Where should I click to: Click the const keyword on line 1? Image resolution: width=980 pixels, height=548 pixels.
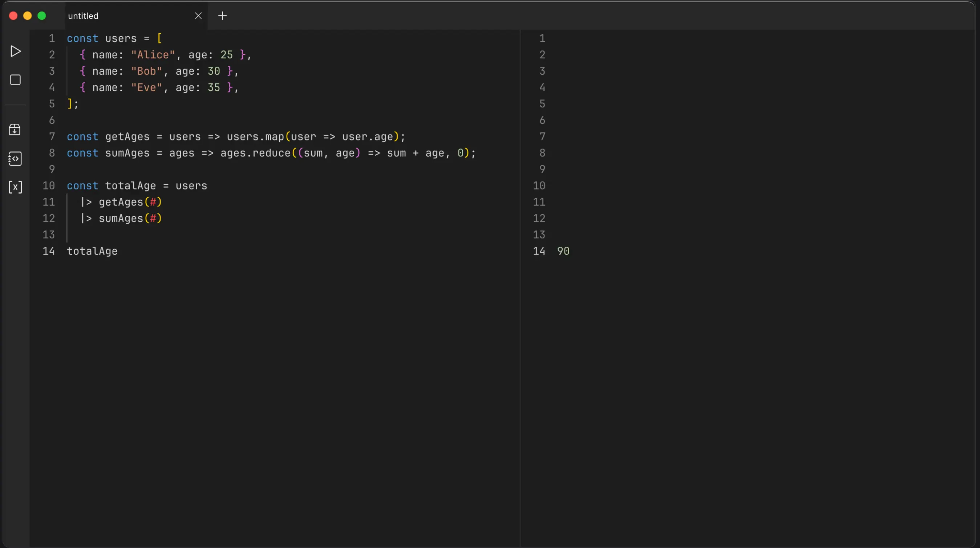(x=82, y=38)
